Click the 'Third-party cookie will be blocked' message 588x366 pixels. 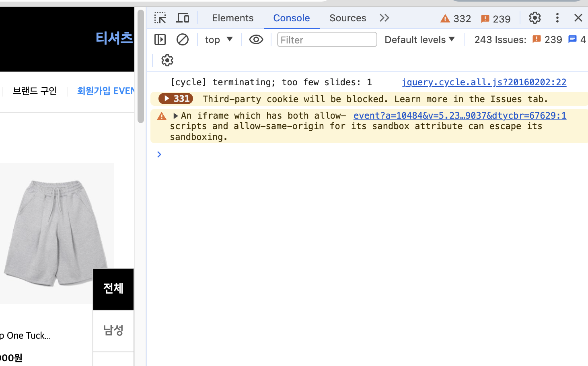375,99
